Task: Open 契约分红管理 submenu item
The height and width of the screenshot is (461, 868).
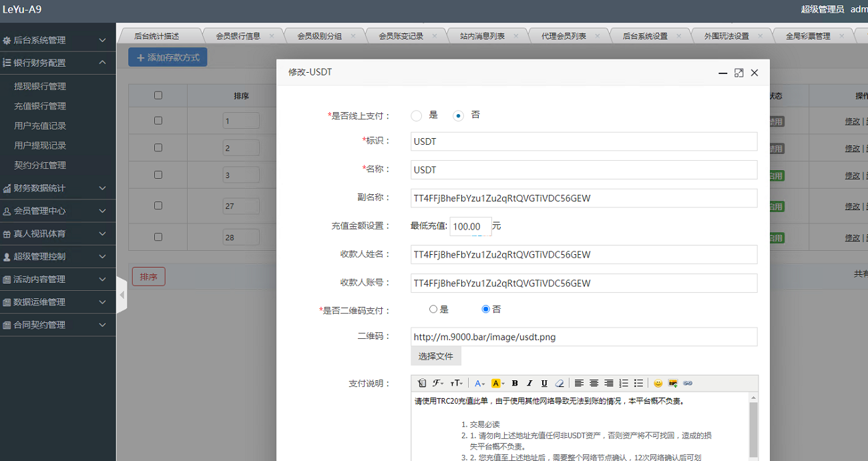Action: [40, 165]
